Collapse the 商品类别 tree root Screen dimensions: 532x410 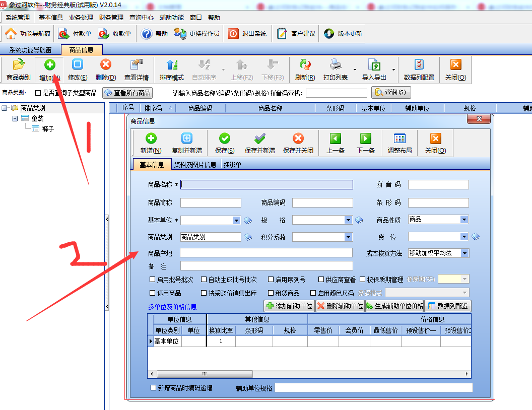click(x=5, y=108)
